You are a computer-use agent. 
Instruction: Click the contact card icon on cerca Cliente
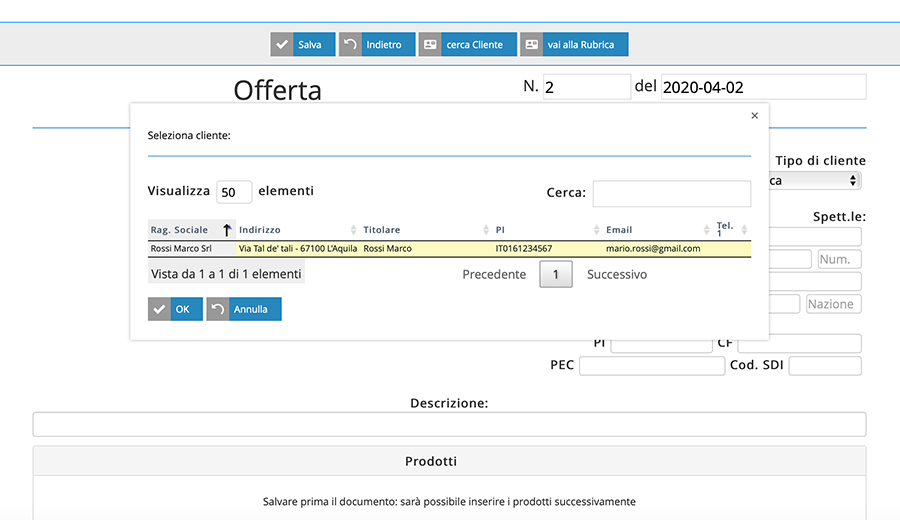pyautogui.click(x=430, y=45)
